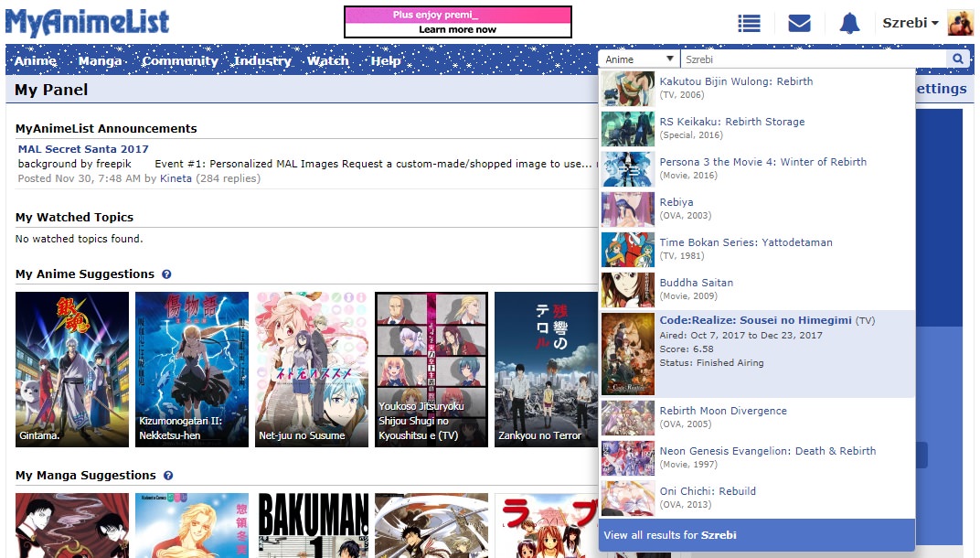Image resolution: width=980 pixels, height=558 pixels.
Task: Open the Anime navigation menu
Action: point(36,60)
